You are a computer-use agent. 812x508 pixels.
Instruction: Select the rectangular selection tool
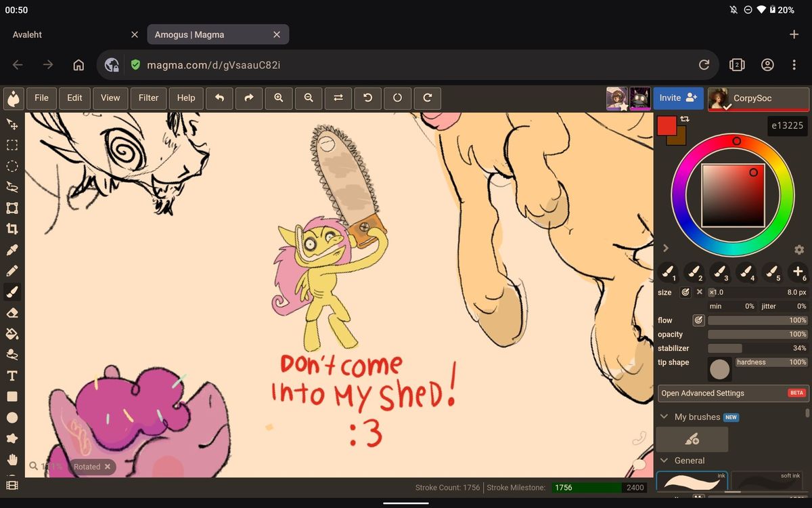pyautogui.click(x=12, y=145)
